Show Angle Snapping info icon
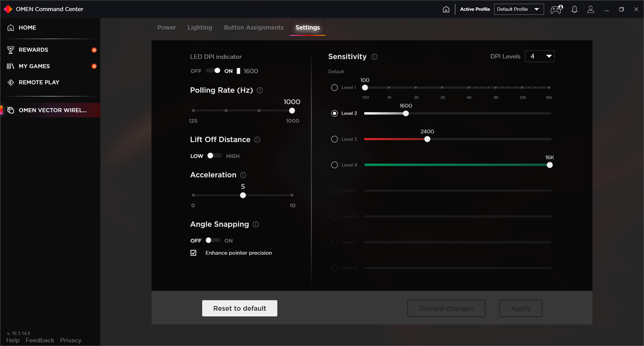The image size is (644, 346). click(256, 224)
